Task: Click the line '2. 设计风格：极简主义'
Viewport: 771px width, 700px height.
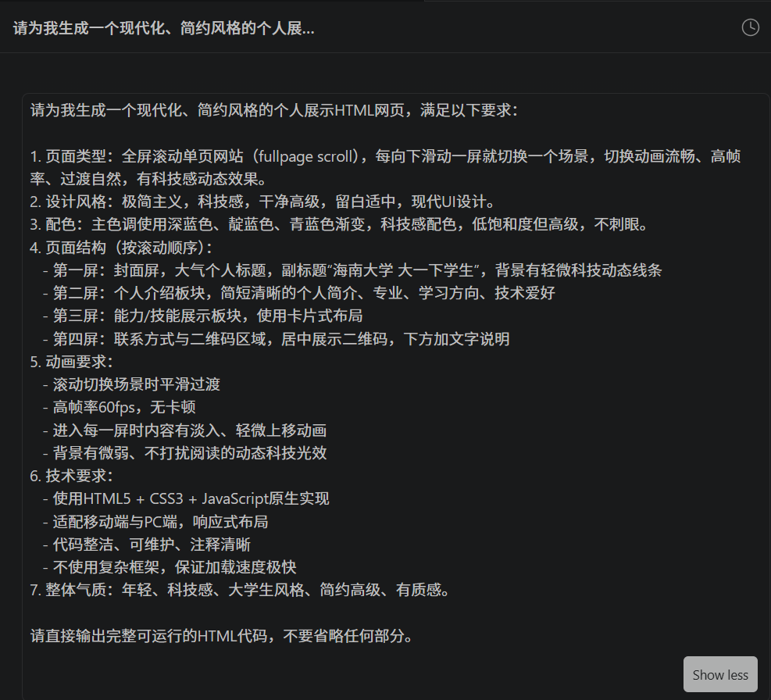Action: coord(263,202)
